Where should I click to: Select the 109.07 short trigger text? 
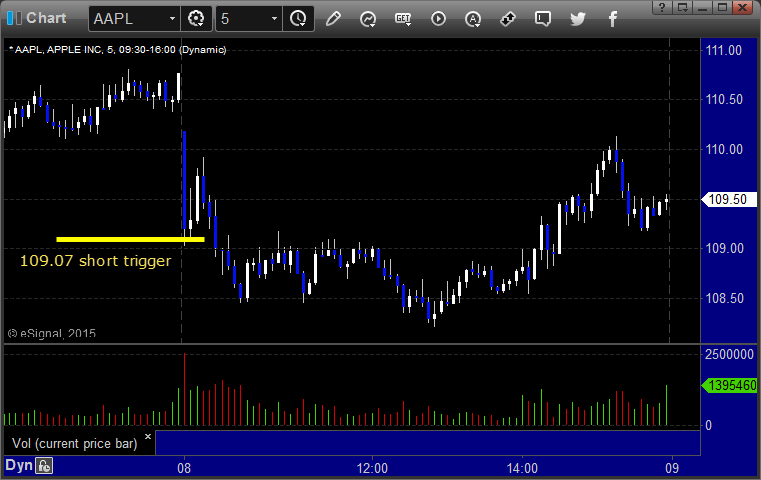point(96,261)
